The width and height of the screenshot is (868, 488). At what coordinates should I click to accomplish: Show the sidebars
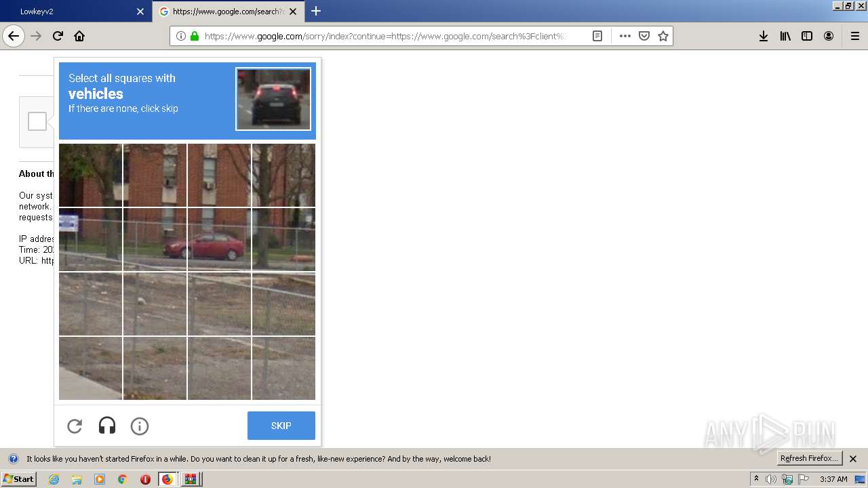coord(807,36)
